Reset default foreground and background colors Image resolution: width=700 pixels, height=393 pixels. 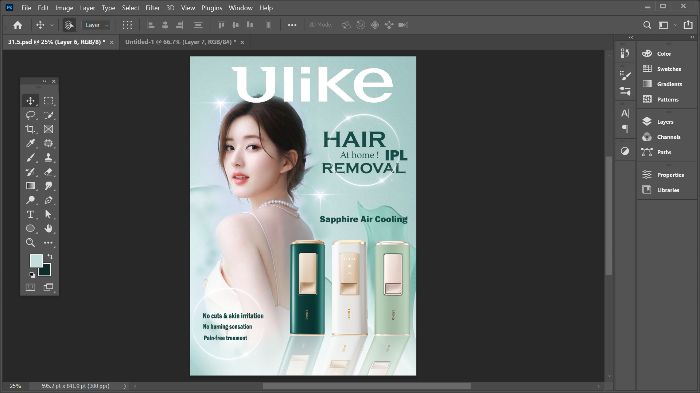click(x=32, y=275)
